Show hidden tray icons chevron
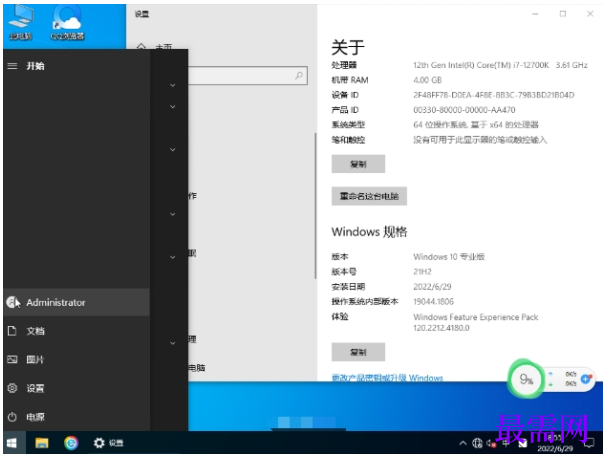This screenshot has height=460, width=607. [x=463, y=443]
